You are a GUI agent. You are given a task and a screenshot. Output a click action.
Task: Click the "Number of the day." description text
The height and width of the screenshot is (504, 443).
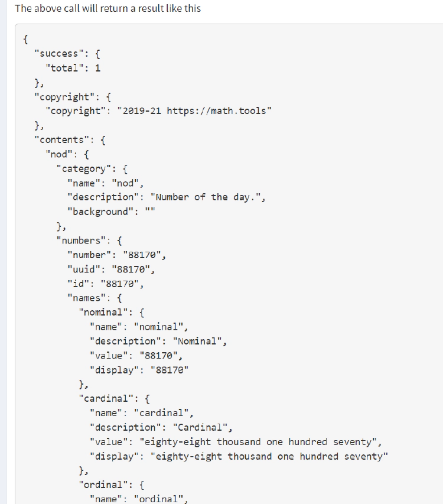coord(205,197)
